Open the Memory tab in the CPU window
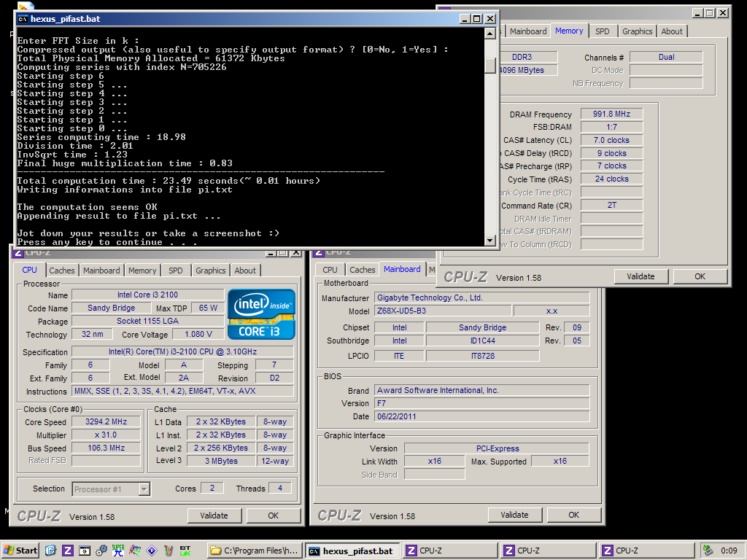747x560 pixels. click(x=142, y=271)
